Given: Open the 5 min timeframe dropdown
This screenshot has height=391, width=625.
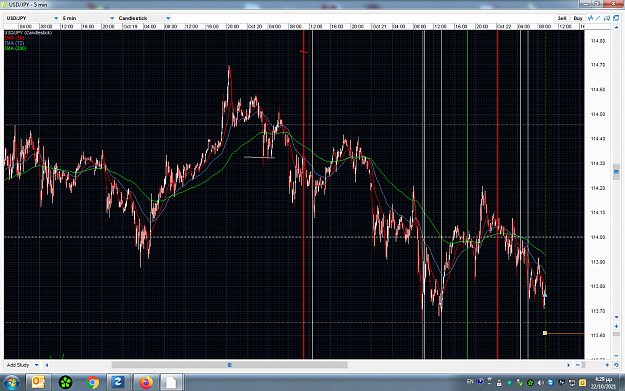Looking at the screenshot, I should (x=88, y=18).
